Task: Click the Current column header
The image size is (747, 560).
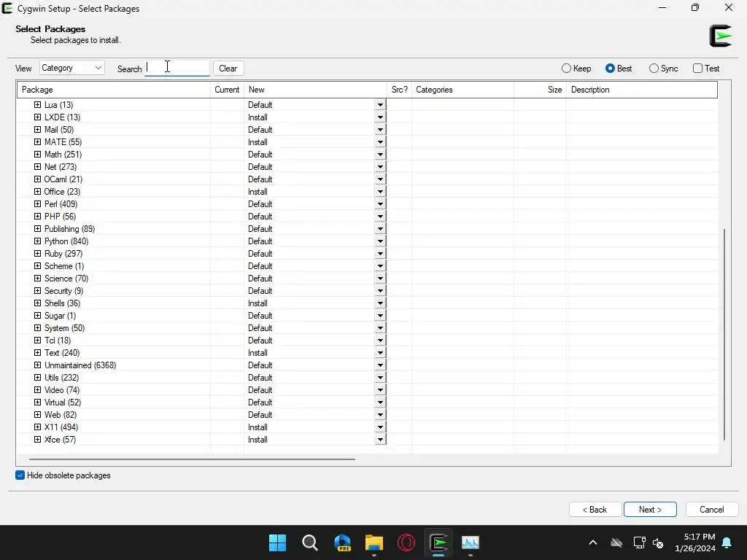Action: point(228,90)
